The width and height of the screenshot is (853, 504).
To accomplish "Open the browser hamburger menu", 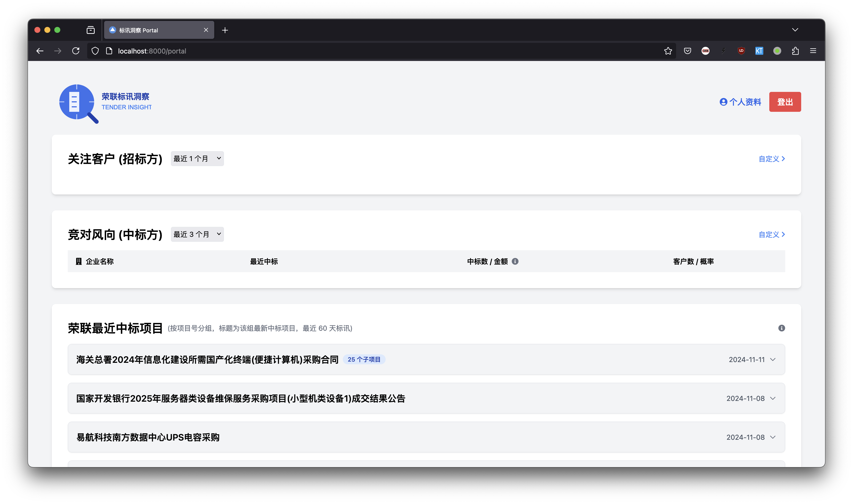I will tap(813, 51).
